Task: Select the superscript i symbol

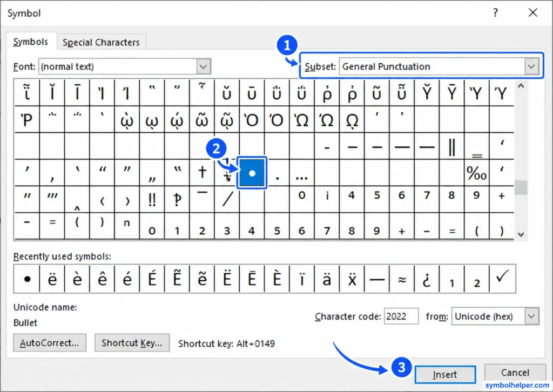Action: pos(327,200)
